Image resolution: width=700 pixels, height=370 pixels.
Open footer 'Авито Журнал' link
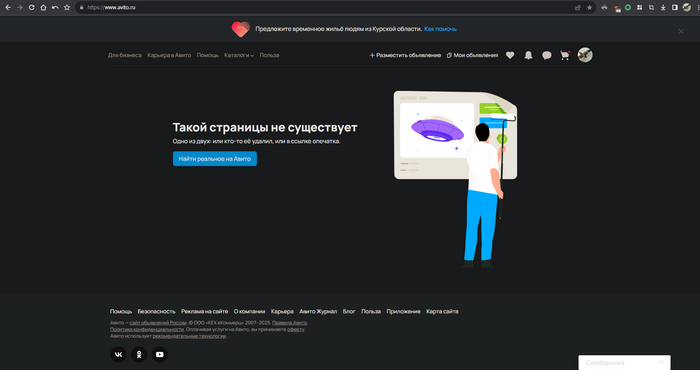coord(318,312)
